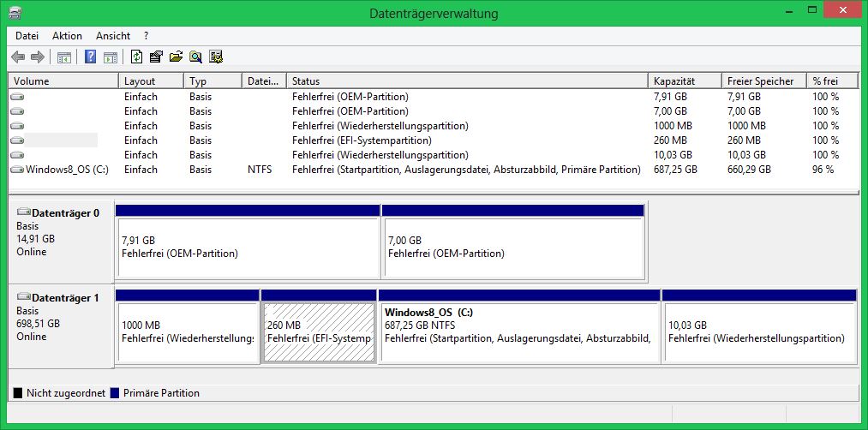Click 687,25 GB capacity cell
Screen dimensions: 868x430
tap(675, 170)
